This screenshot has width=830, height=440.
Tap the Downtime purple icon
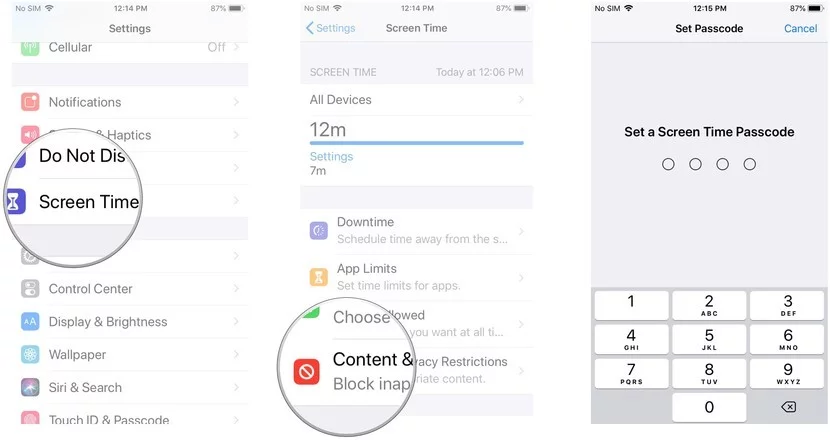(x=319, y=231)
